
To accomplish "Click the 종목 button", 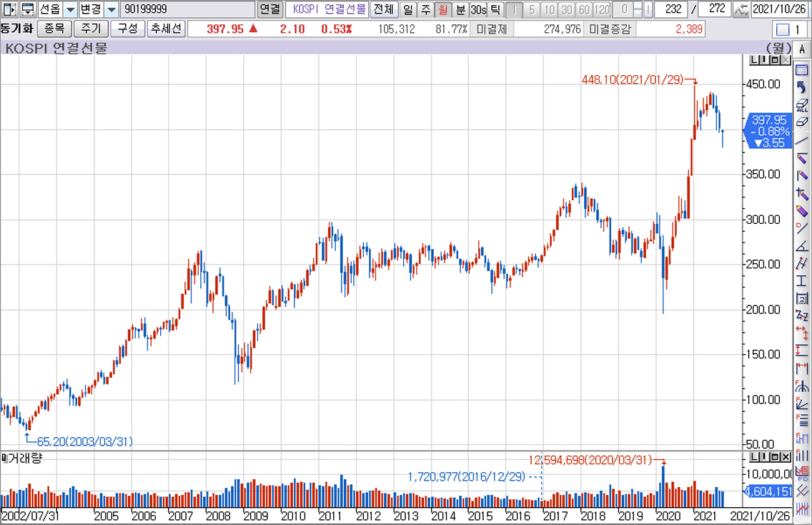I will point(54,29).
